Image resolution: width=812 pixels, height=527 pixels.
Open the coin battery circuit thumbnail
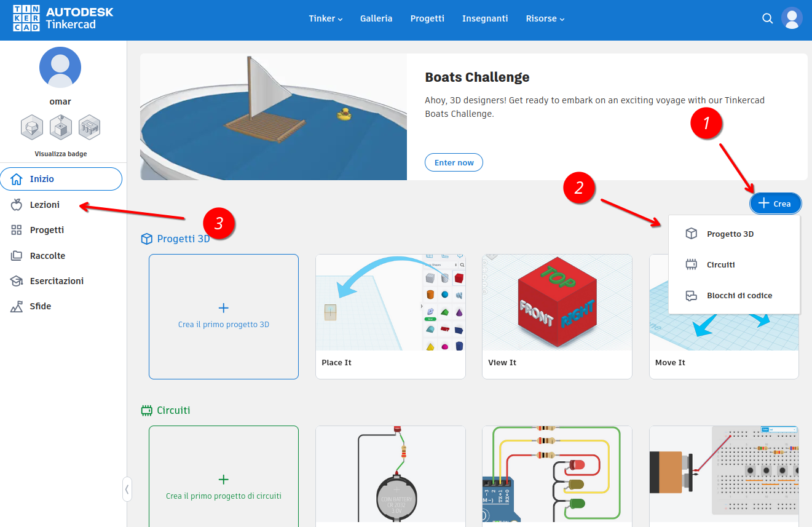[x=390, y=475]
